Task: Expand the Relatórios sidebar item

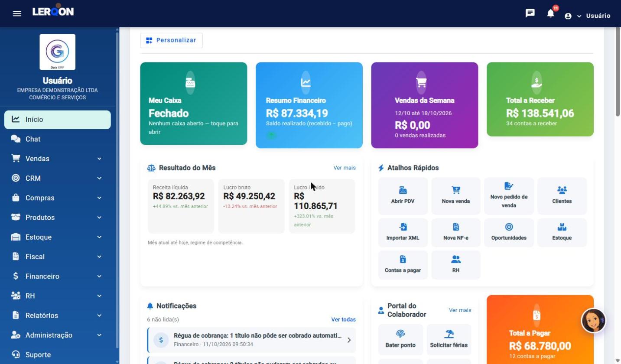Action: pos(57,315)
